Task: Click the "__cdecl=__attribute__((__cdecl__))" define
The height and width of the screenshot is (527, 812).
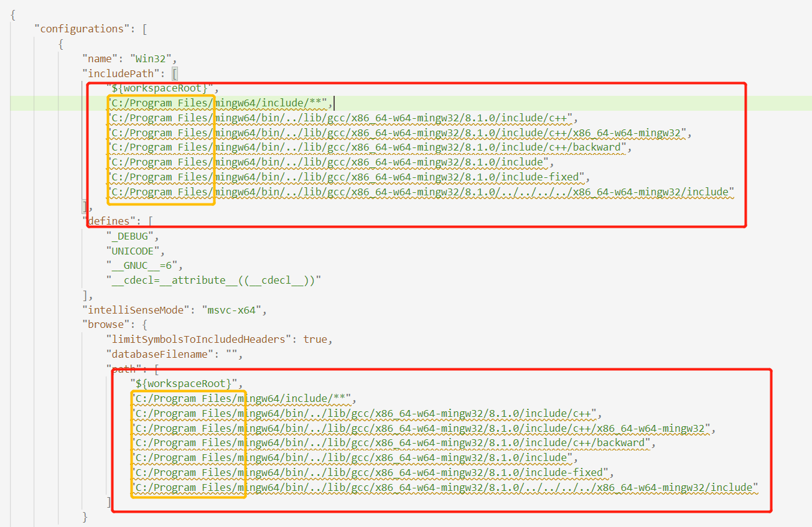Action: (x=213, y=280)
